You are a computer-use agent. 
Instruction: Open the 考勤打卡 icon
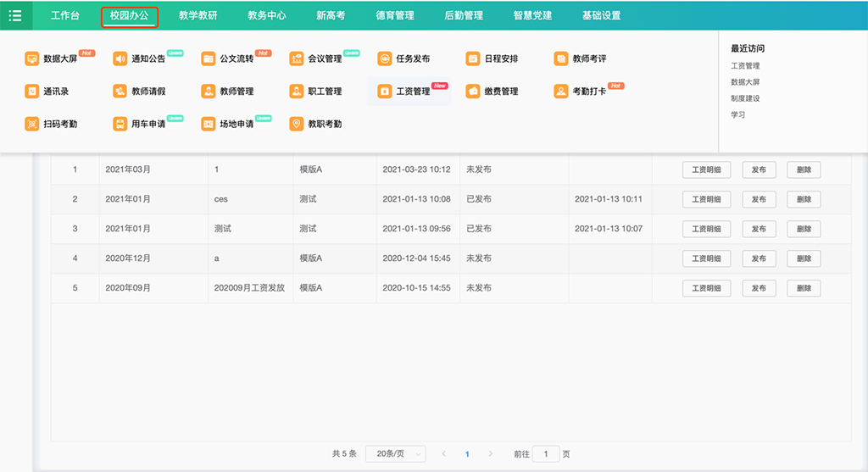pyautogui.click(x=561, y=91)
